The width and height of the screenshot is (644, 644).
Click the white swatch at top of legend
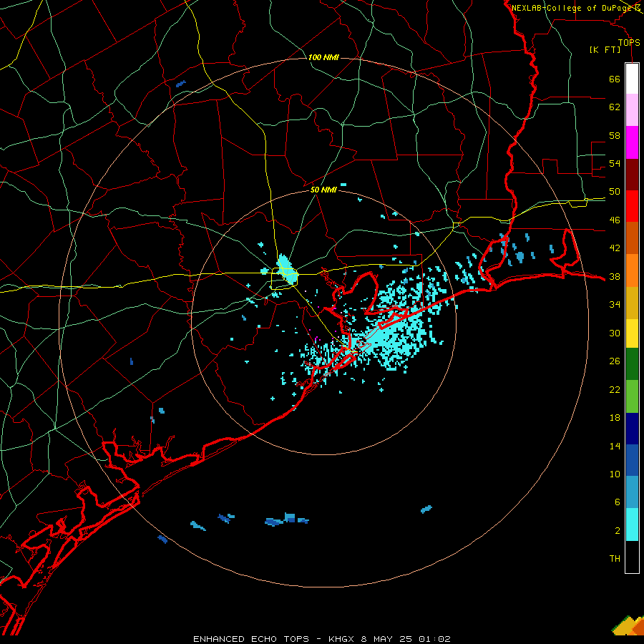pyautogui.click(x=632, y=79)
